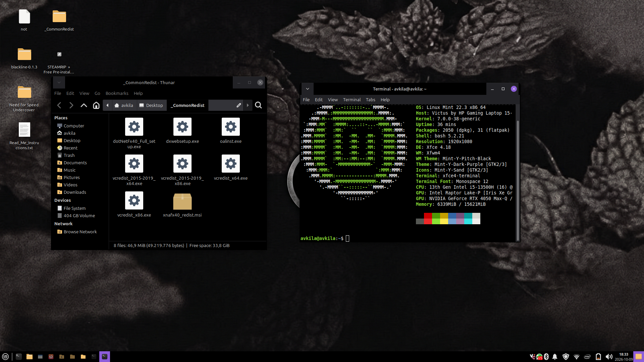The width and height of the screenshot is (644, 362).
Task: Click the Bluetooth tray icon
Action: pos(546,357)
